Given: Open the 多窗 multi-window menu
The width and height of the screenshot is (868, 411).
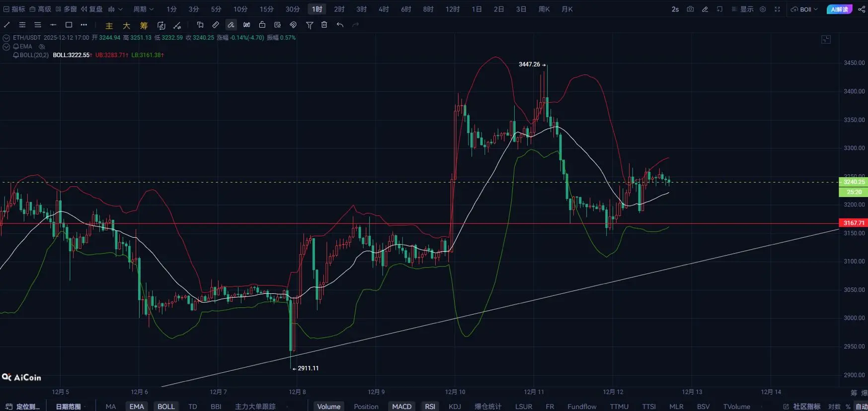Looking at the screenshot, I should [x=66, y=9].
